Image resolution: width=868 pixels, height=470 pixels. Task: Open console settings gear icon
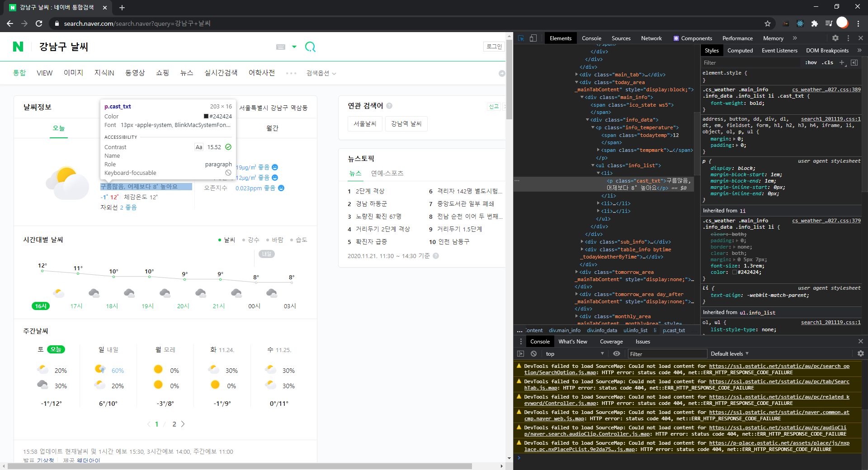tap(861, 354)
